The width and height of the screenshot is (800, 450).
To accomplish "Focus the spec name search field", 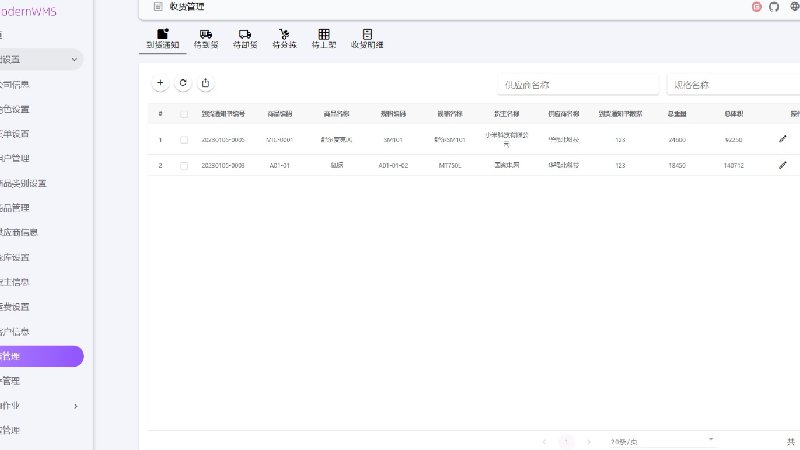I will tap(734, 85).
